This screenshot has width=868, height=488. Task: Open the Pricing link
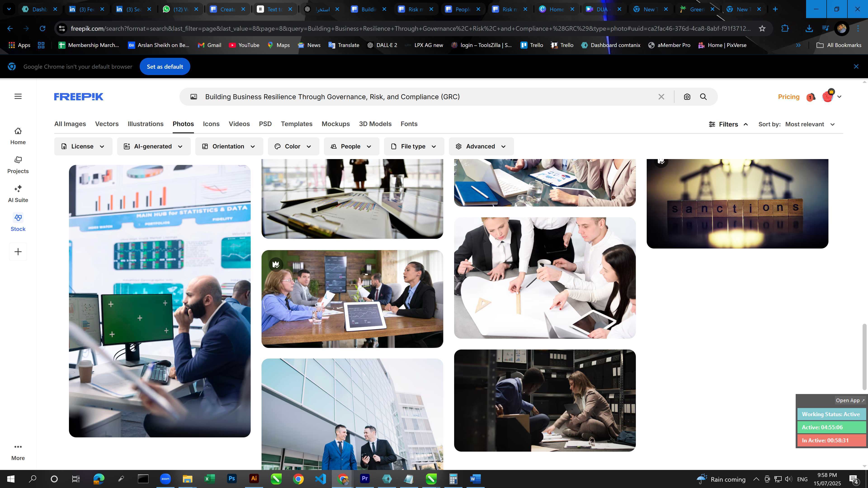(788, 97)
